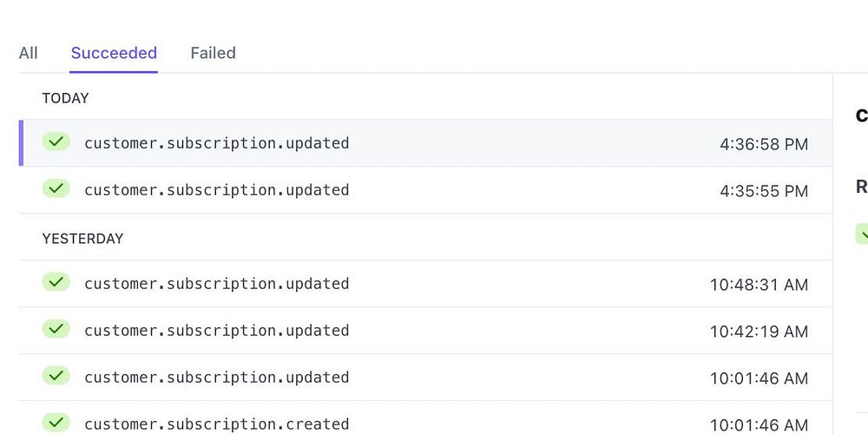This screenshot has height=434, width=868.
Task: Select customer.subscription.updated event from 10:42:19 AM
Action: [216, 331]
